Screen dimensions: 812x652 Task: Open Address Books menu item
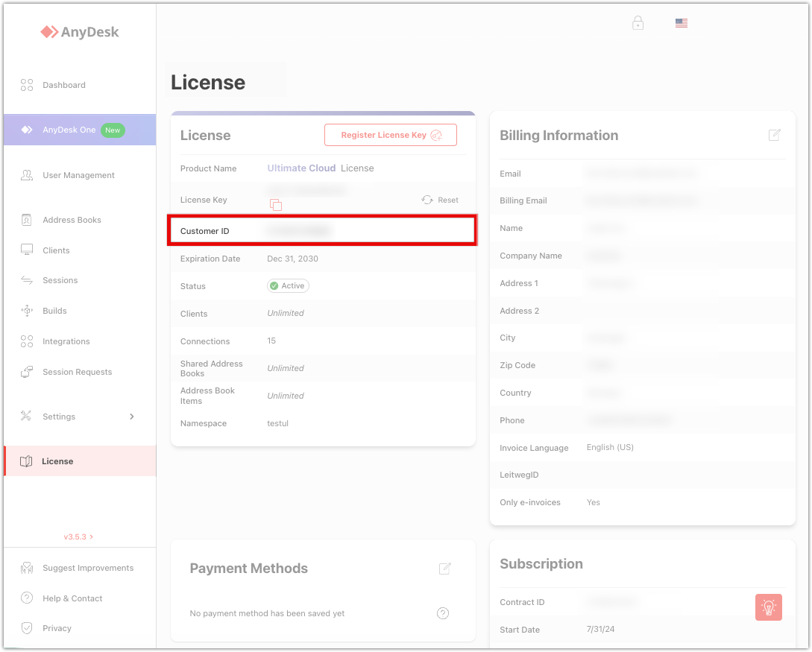(x=80, y=220)
